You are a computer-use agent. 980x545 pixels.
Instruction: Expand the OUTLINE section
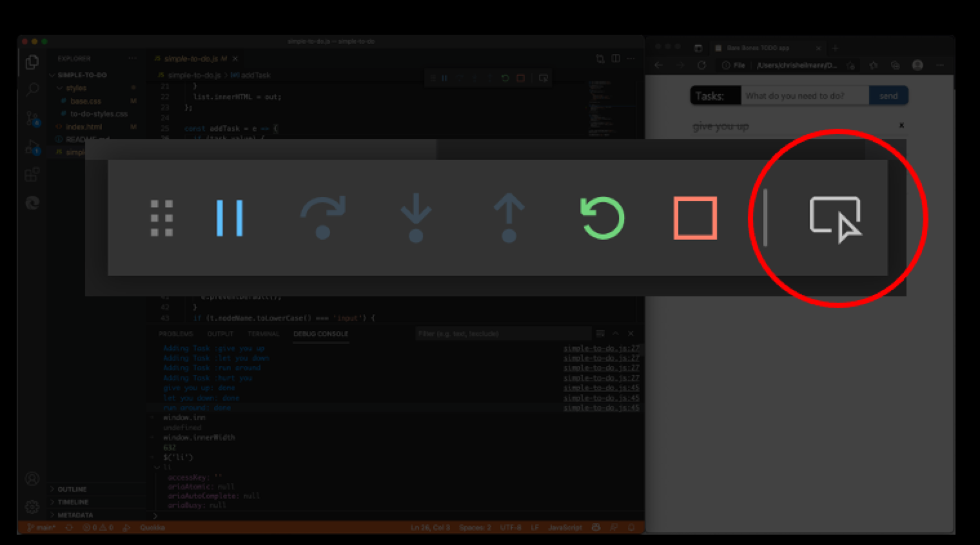(x=72, y=490)
